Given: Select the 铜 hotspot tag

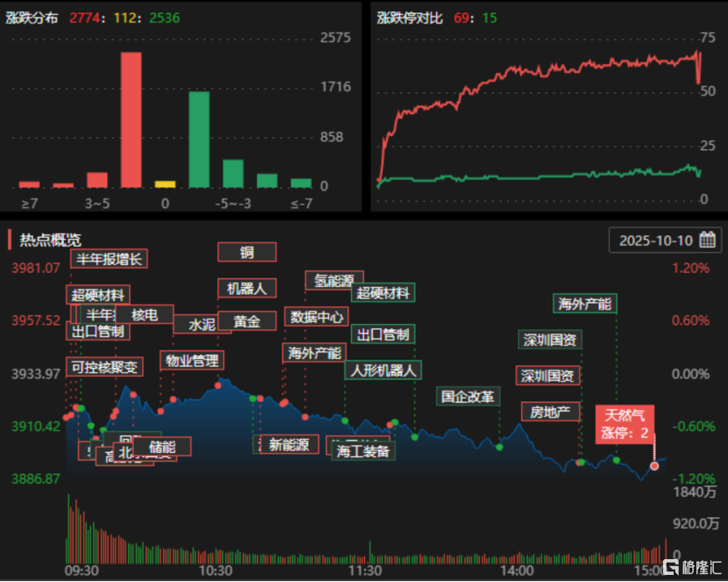Looking at the screenshot, I should (x=246, y=252).
